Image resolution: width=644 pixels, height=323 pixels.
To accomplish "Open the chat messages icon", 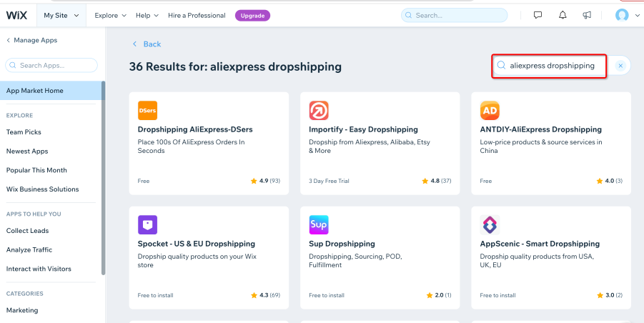I will pos(538,15).
